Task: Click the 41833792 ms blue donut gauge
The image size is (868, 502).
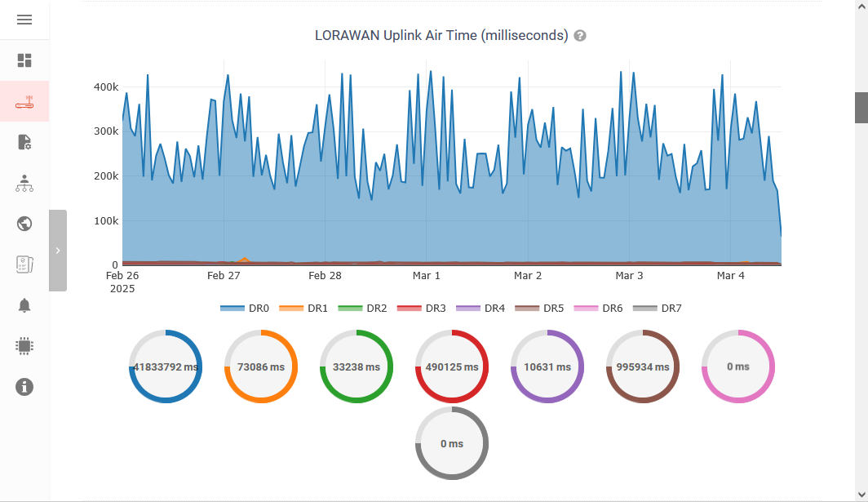Action: point(166,367)
